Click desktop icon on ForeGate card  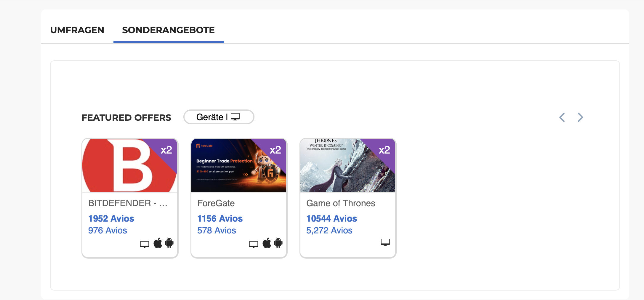pos(254,244)
